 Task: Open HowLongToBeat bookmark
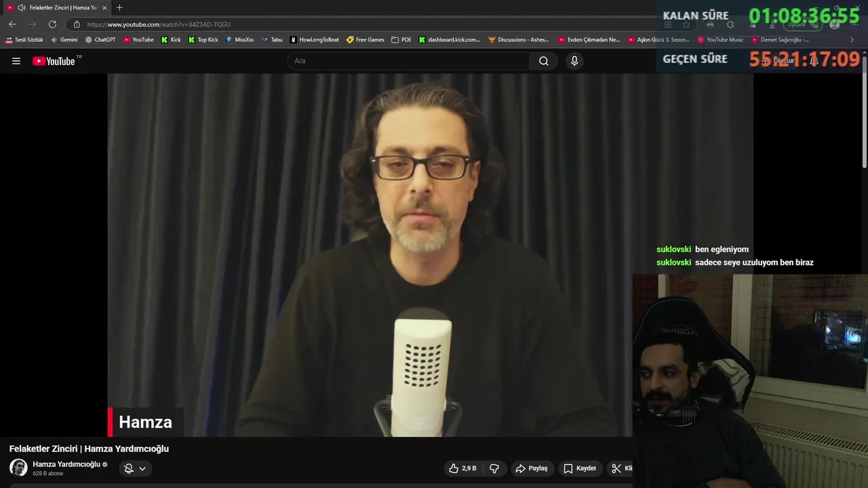(x=314, y=40)
